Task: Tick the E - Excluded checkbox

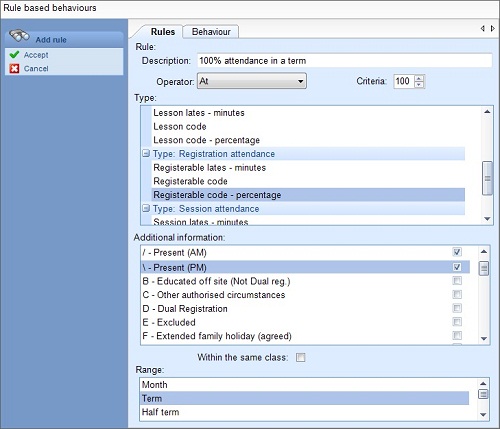Action: click(457, 322)
